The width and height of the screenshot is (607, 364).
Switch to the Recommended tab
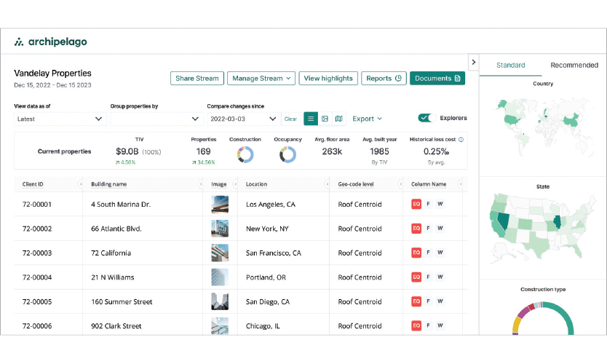pos(574,65)
